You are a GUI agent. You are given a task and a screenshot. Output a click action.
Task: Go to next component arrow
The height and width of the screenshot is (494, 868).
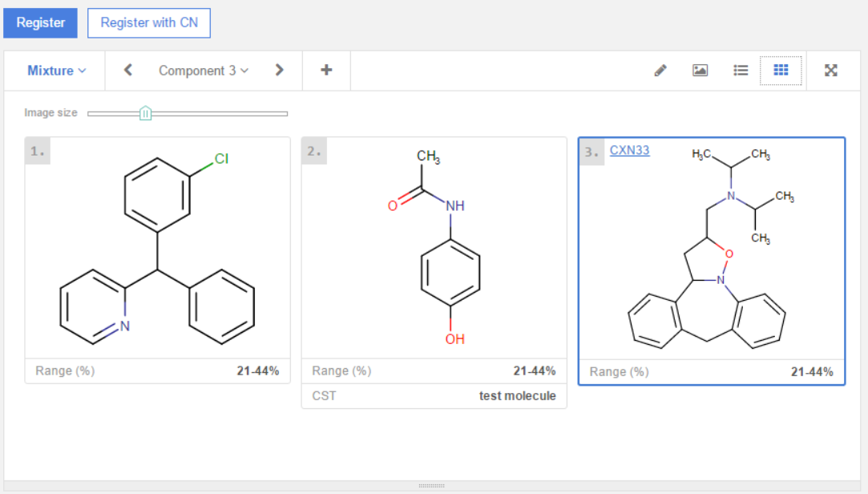pos(279,71)
